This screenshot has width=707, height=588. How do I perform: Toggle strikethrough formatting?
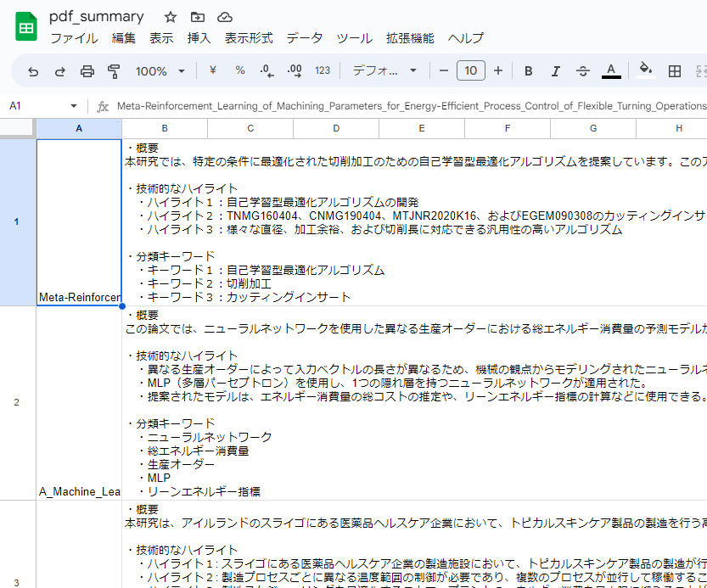tap(582, 70)
